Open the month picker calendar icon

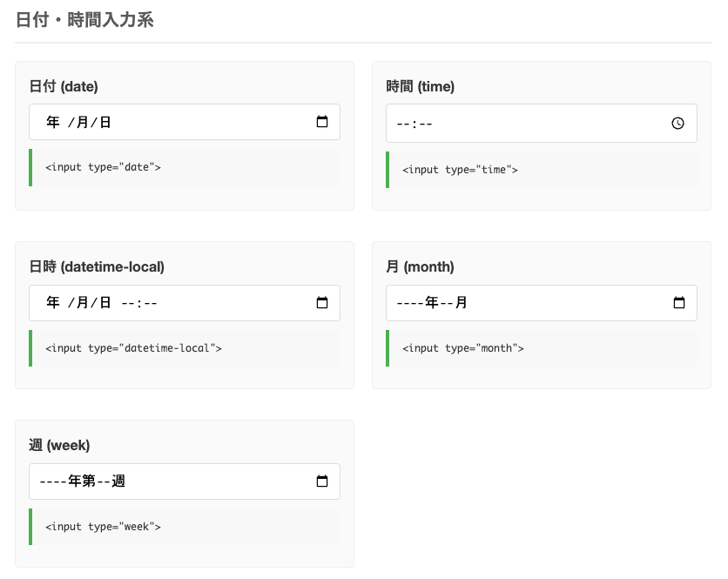(678, 303)
